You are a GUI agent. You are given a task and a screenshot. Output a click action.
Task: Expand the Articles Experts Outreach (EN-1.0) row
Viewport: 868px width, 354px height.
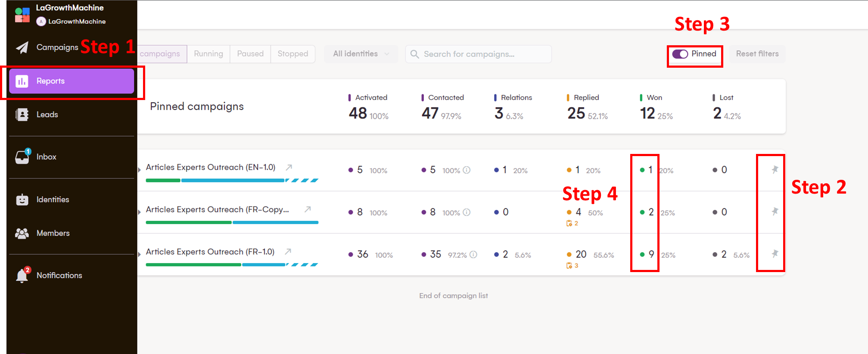coord(139,170)
